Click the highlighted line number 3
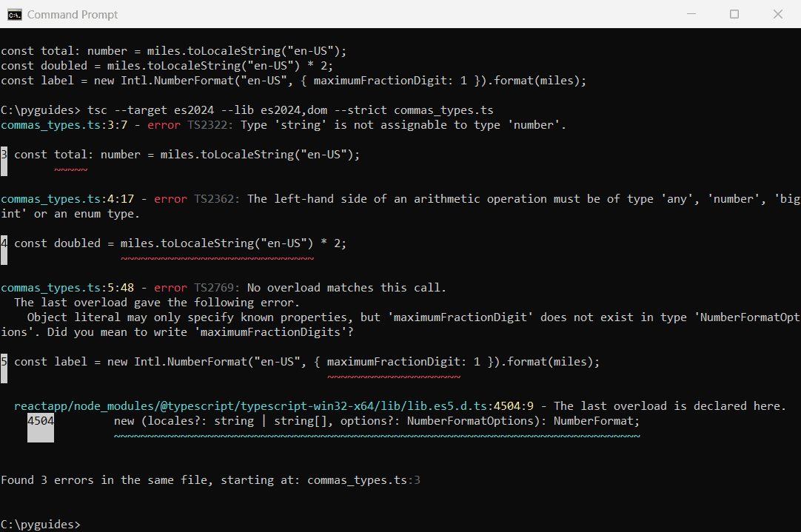Viewport: 801px width, 532px height. (x=4, y=161)
